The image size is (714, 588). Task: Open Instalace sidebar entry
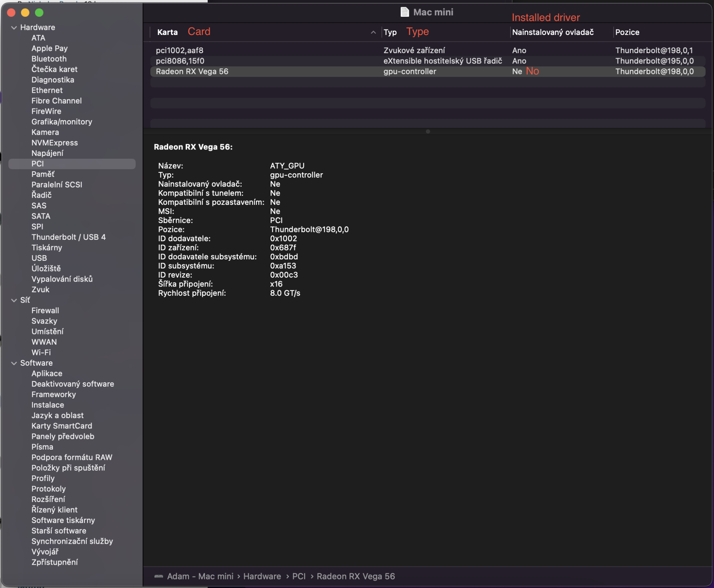pyautogui.click(x=48, y=405)
